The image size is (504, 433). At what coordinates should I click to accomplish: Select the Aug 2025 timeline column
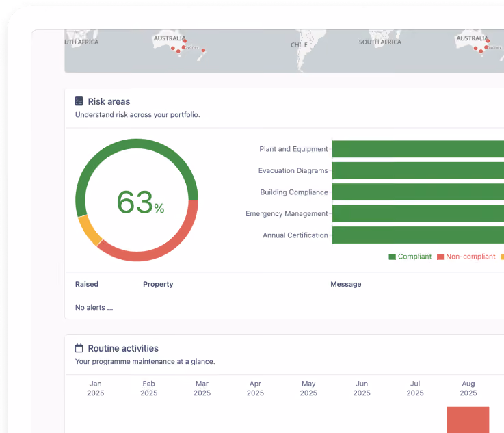pyautogui.click(x=468, y=389)
